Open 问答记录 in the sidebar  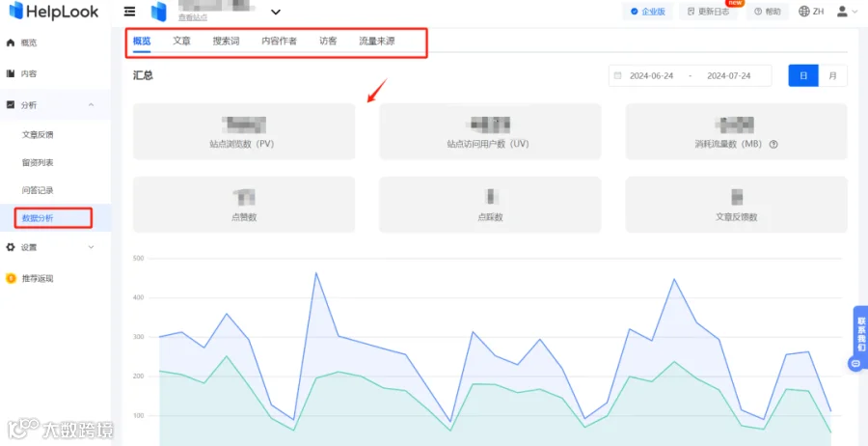click(38, 190)
